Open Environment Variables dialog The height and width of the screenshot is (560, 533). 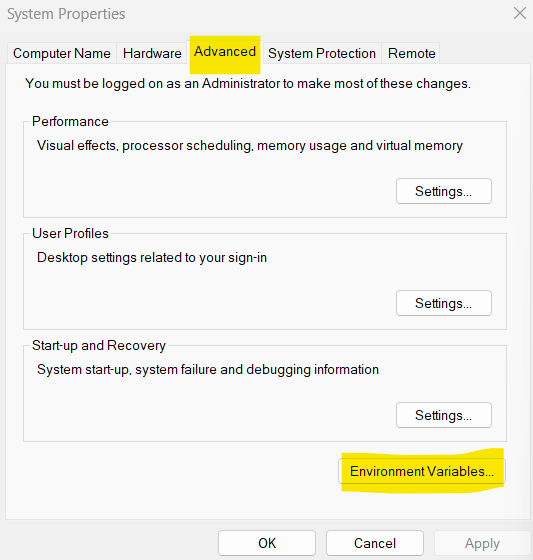(x=422, y=471)
